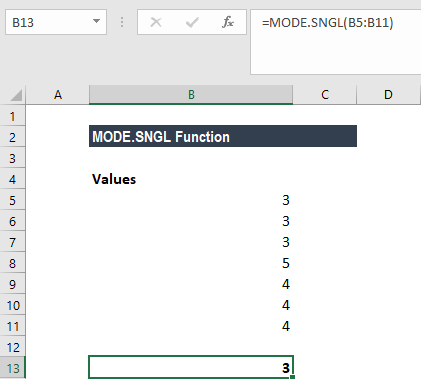Select row 6 header
The image size is (421, 379).
[13, 221]
